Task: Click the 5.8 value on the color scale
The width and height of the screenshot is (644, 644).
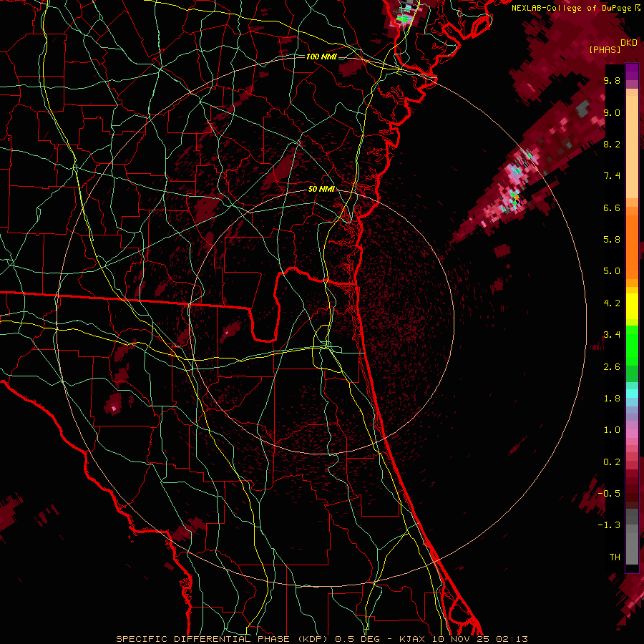Action: pyautogui.click(x=612, y=240)
